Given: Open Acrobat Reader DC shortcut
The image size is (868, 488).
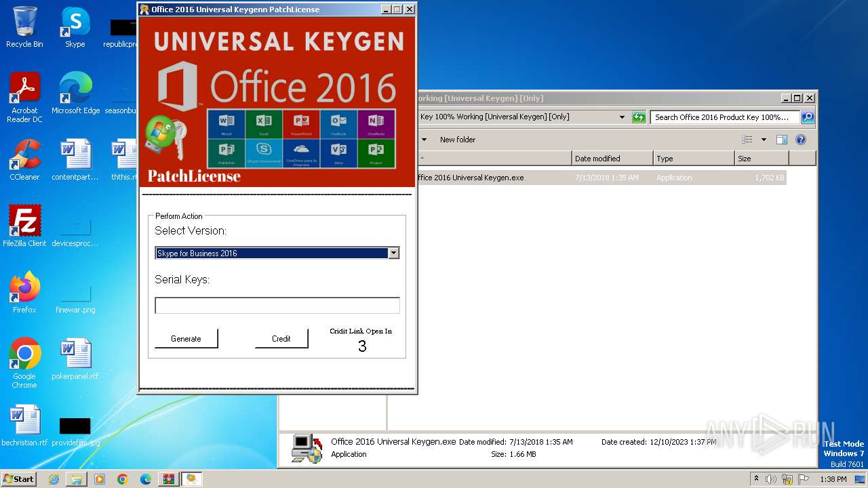Looking at the screenshot, I should 24,98.
